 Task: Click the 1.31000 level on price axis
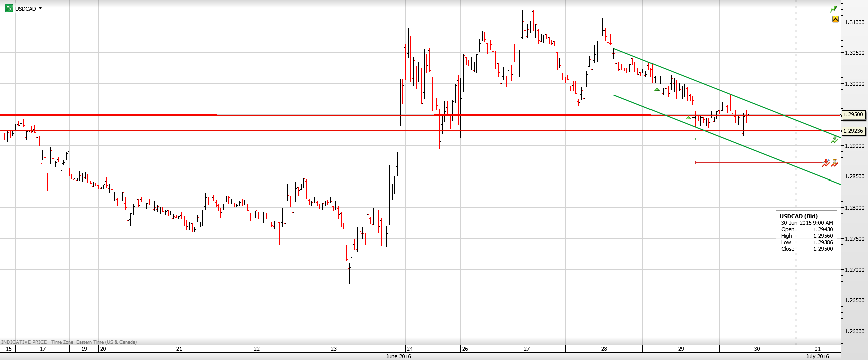pyautogui.click(x=854, y=22)
